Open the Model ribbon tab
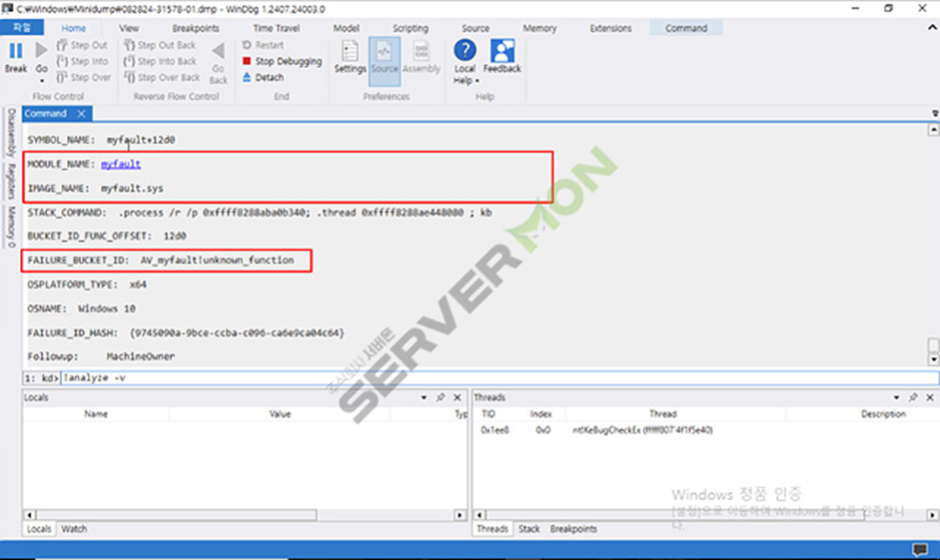Image resolution: width=940 pixels, height=560 pixels. pyautogui.click(x=346, y=28)
